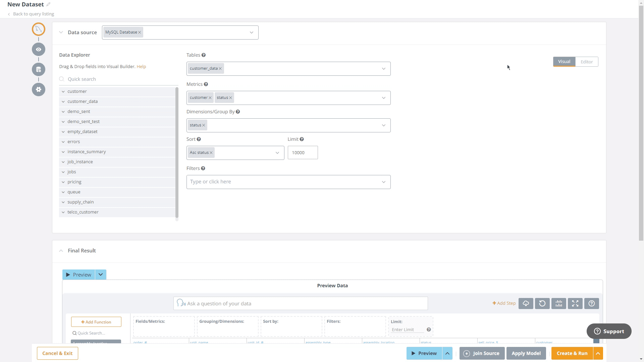644x362 pixels.
Task: Select the eye/preview panel icon
Action: [x=39, y=49]
